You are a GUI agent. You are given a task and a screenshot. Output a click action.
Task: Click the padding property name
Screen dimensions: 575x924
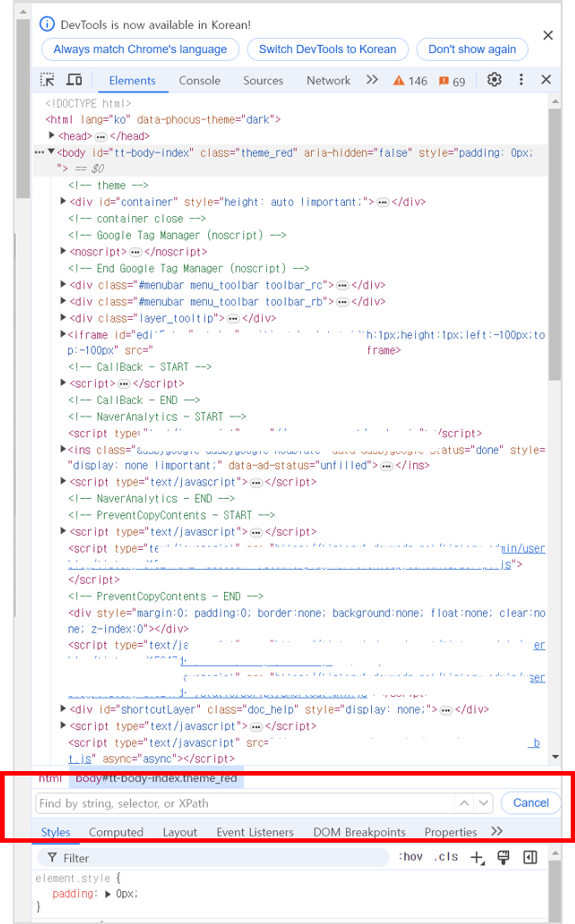point(73,894)
